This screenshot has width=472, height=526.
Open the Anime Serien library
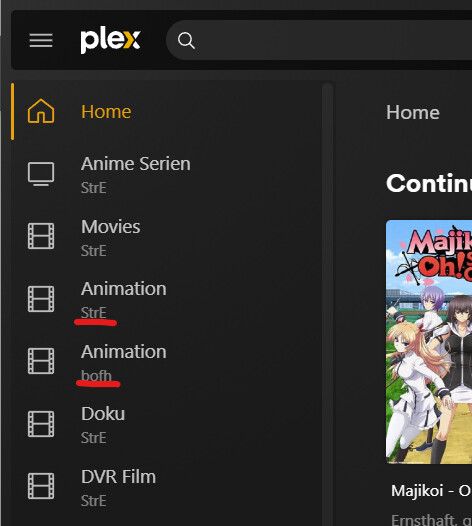(x=166, y=174)
